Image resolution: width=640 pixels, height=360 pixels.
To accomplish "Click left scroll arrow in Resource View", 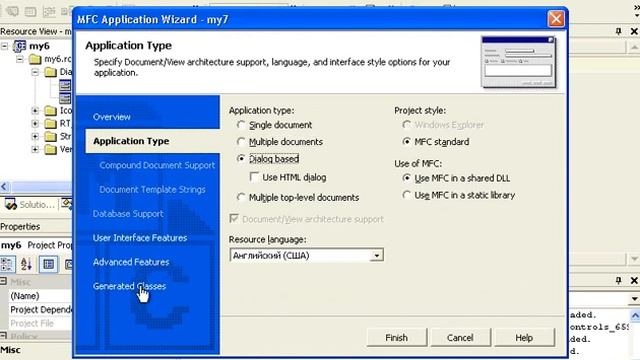I will coord(4,187).
